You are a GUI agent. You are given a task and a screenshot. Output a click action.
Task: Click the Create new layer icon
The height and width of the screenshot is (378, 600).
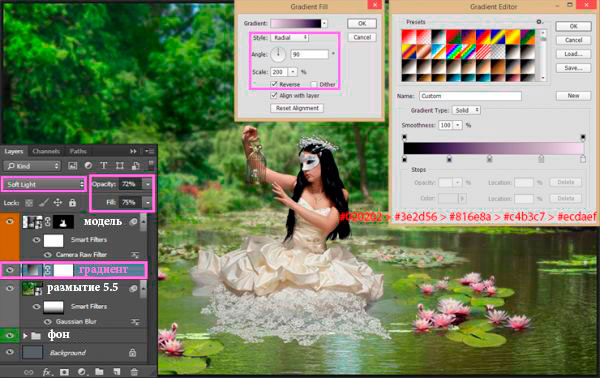click(x=117, y=372)
